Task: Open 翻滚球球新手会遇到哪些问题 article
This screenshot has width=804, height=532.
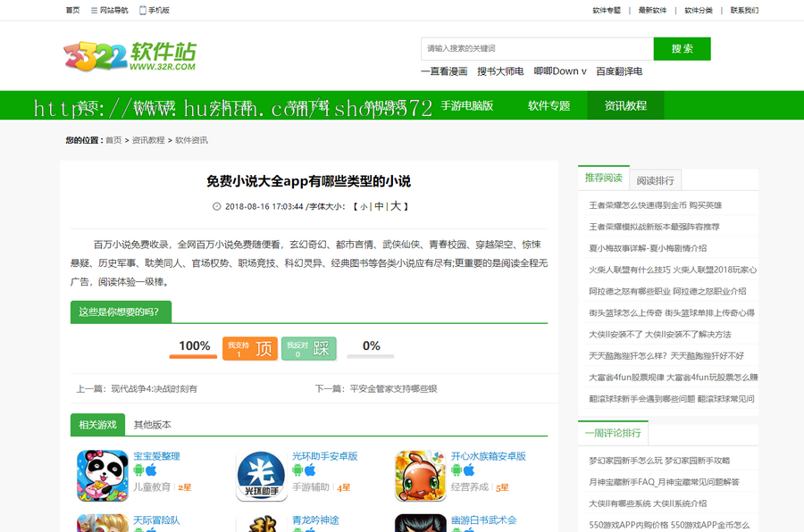Action: pyautogui.click(x=671, y=399)
